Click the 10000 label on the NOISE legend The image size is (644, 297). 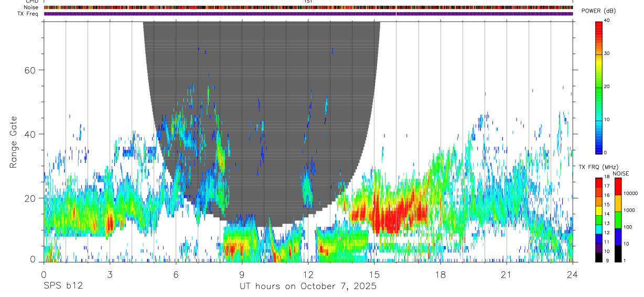629,193
